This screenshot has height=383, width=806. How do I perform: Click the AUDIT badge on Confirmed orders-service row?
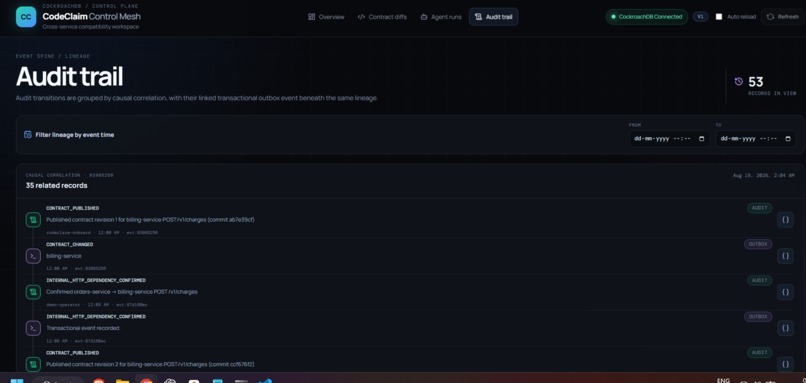(x=759, y=280)
